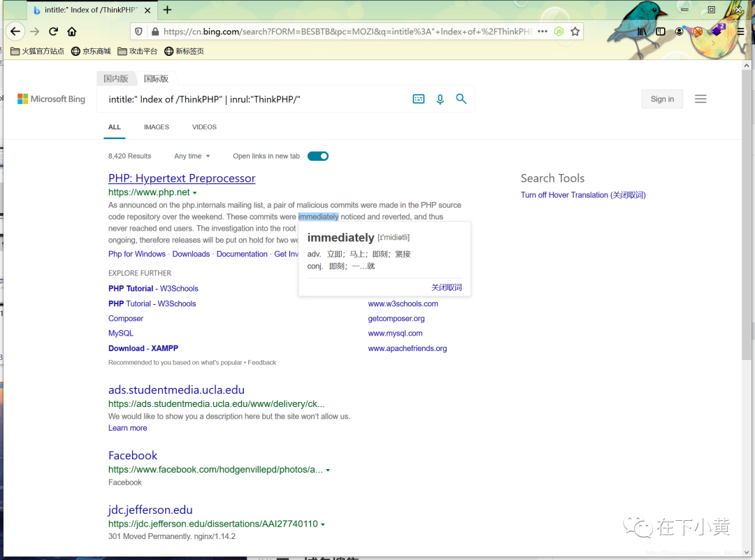Close the 'intitle: Index of /ThinkPHP' tab
This screenshot has height=560, width=755.
coord(148,10)
